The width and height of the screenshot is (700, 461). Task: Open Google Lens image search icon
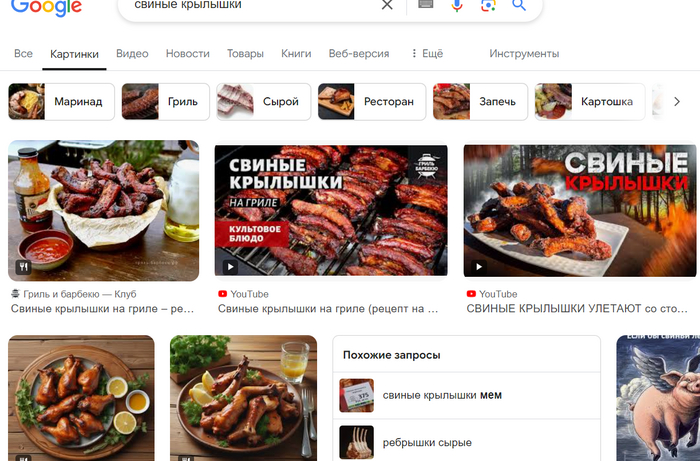coord(488,5)
